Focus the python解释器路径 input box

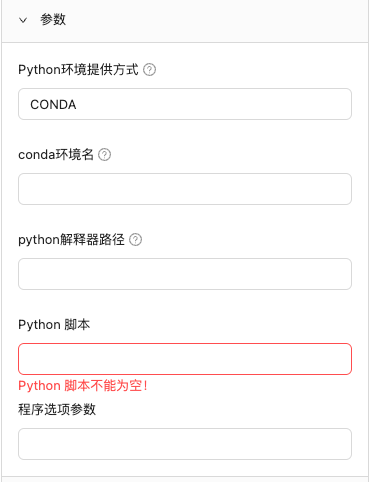point(185,274)
